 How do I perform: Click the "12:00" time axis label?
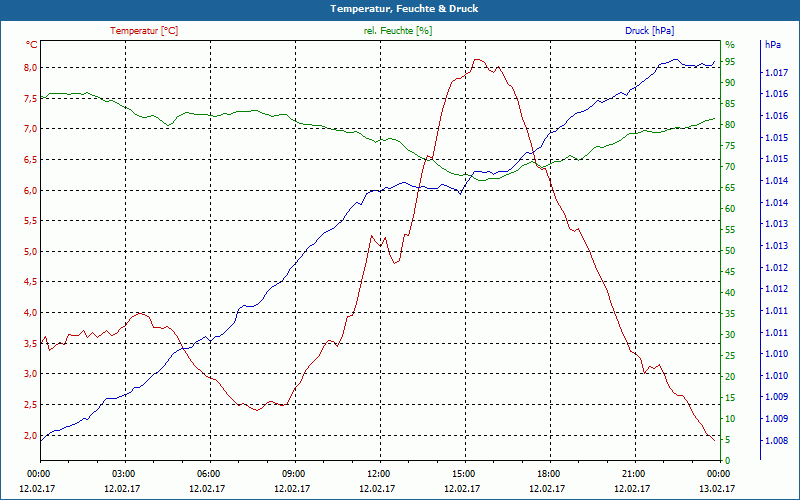click(378, 473)
